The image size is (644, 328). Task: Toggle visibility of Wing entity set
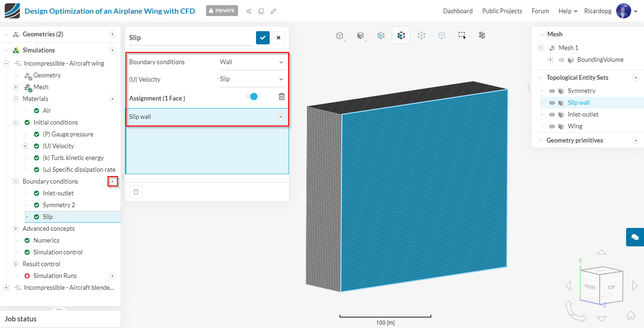click(552, 126)
